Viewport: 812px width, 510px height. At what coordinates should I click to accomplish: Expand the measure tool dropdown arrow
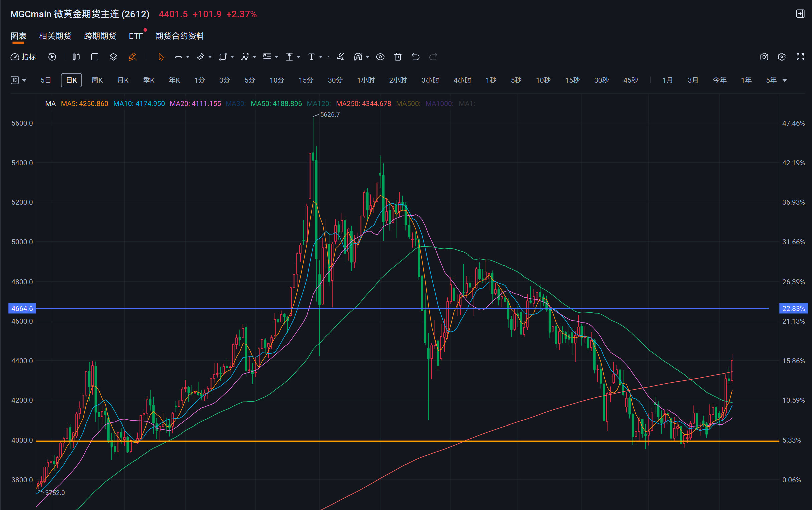tap(299, 57)
